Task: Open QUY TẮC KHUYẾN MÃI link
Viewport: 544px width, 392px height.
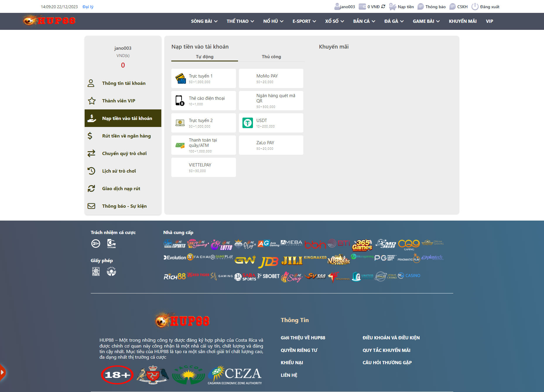Action: (386, 350)
